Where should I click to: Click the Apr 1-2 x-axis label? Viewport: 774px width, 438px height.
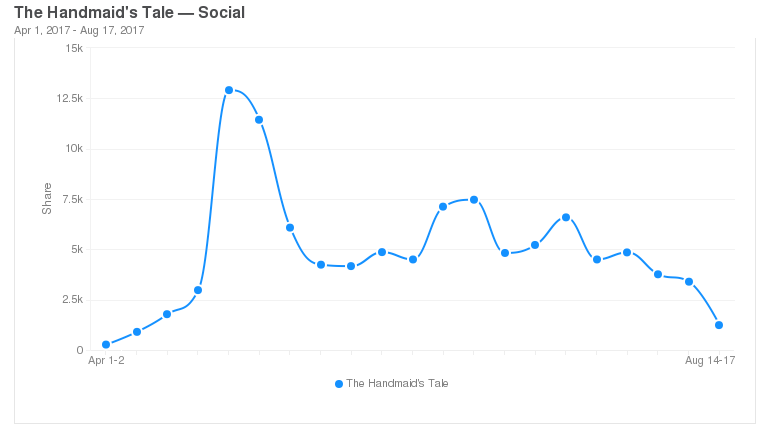tap(106, 360)
